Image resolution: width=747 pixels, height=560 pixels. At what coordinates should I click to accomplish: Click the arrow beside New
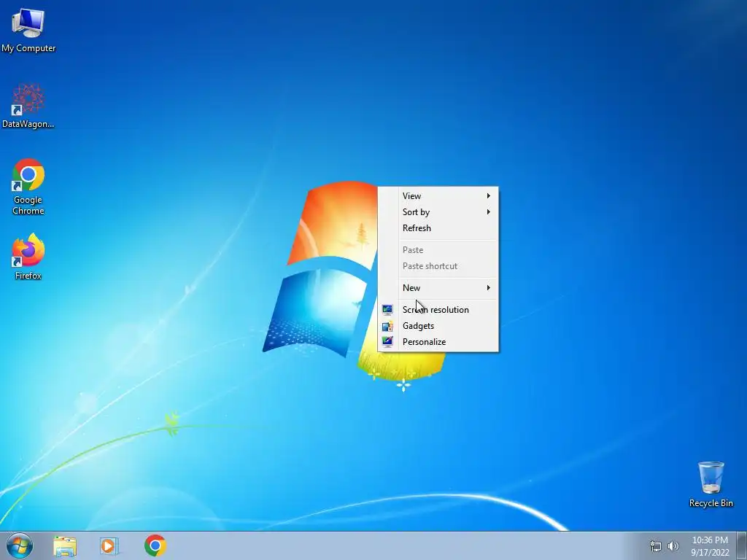tap(488, 287)
